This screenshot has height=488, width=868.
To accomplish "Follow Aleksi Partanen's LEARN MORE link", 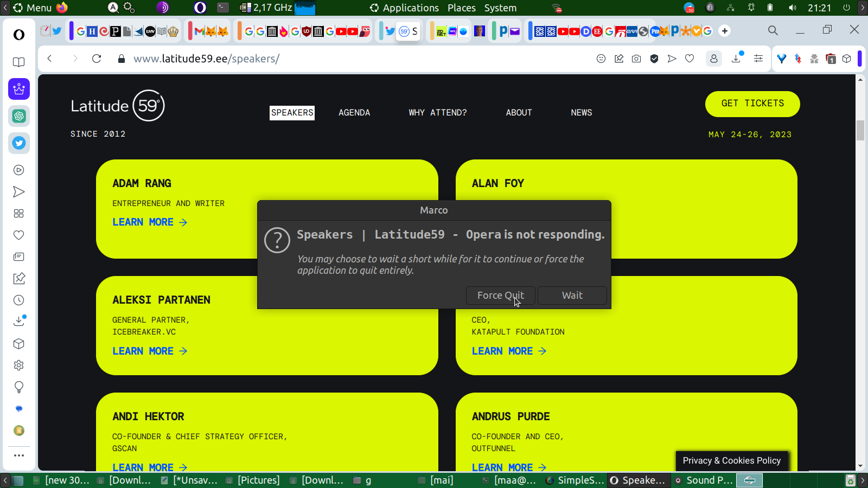I will [x=150, y=351].
